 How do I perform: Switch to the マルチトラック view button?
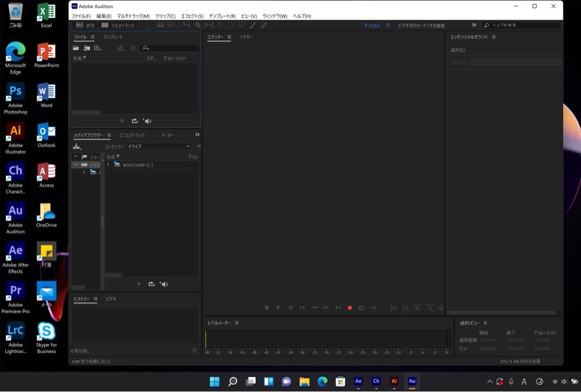(118, 25)
